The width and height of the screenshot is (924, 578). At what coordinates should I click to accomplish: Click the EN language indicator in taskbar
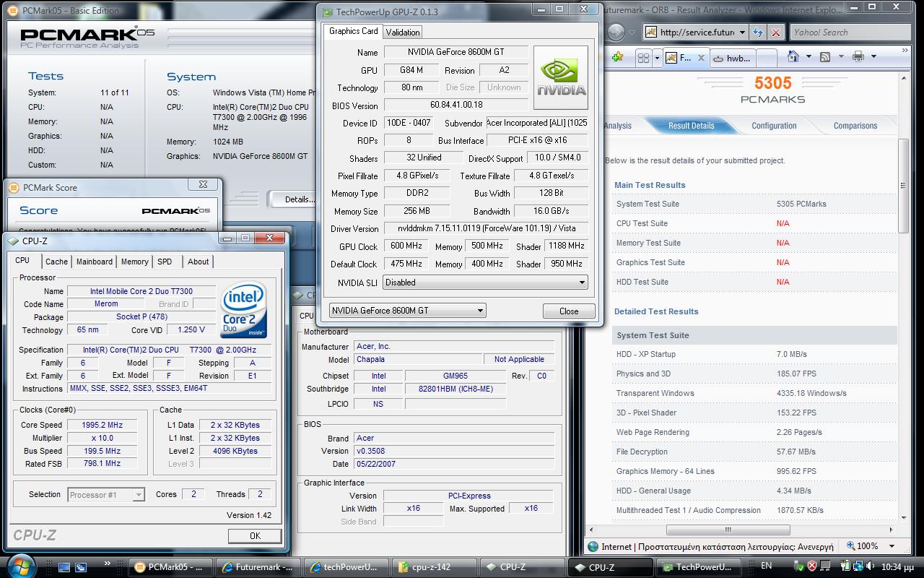pos(767,566)
